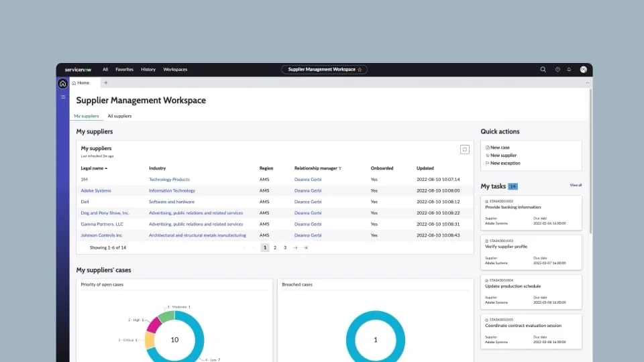Refresh the My suppliers table
The image size is (644, 362).
(x=464, y=149)
